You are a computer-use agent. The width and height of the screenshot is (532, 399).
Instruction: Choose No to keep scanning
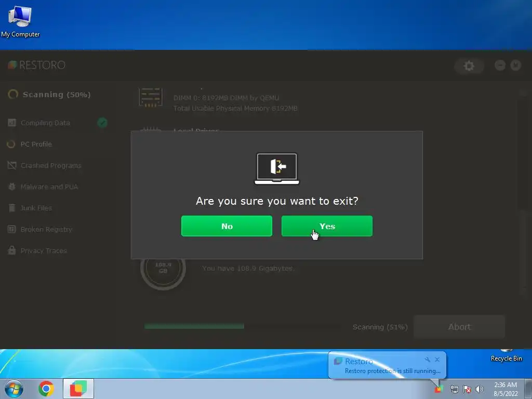[227, 226]
